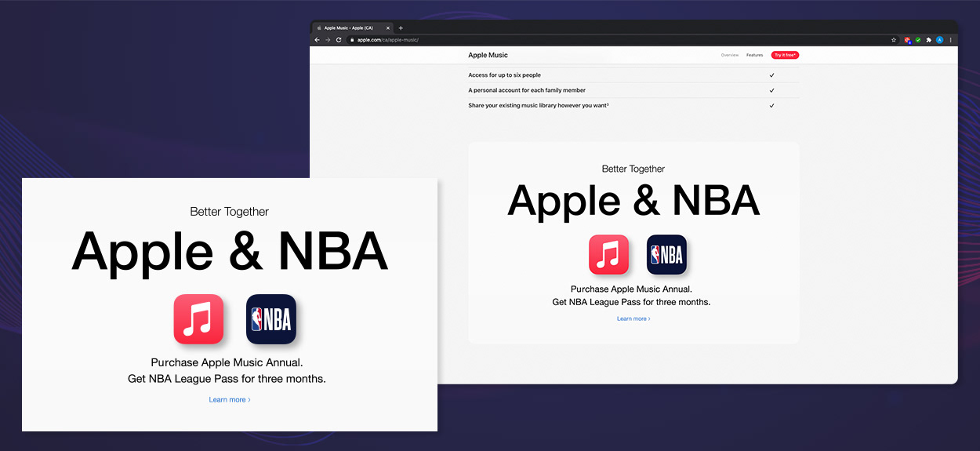This screenshot has height=451, width=980.
Task: Go back with the browser back arrow
Action: pos(318,40)
